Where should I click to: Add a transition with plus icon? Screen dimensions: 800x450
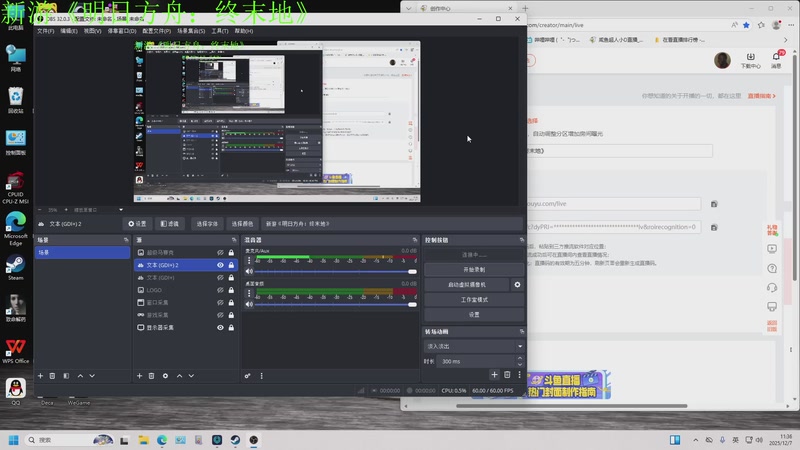(494, 375)
